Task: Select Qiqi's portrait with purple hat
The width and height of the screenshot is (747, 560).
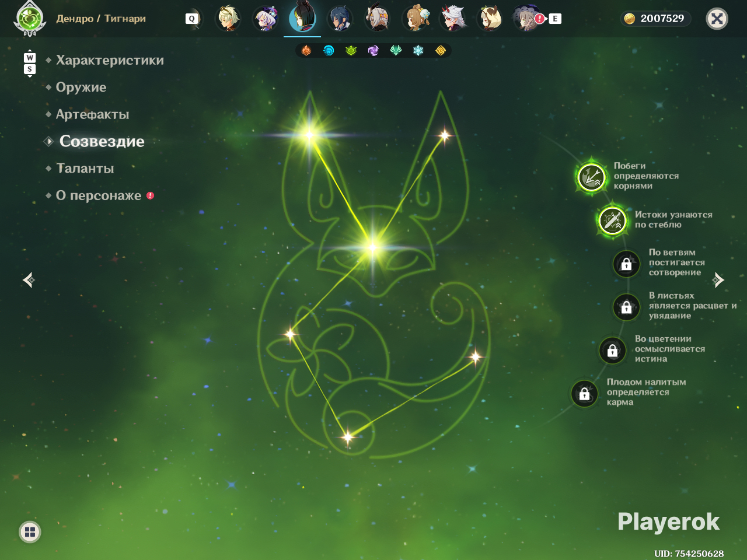Action: coord(266,19)
